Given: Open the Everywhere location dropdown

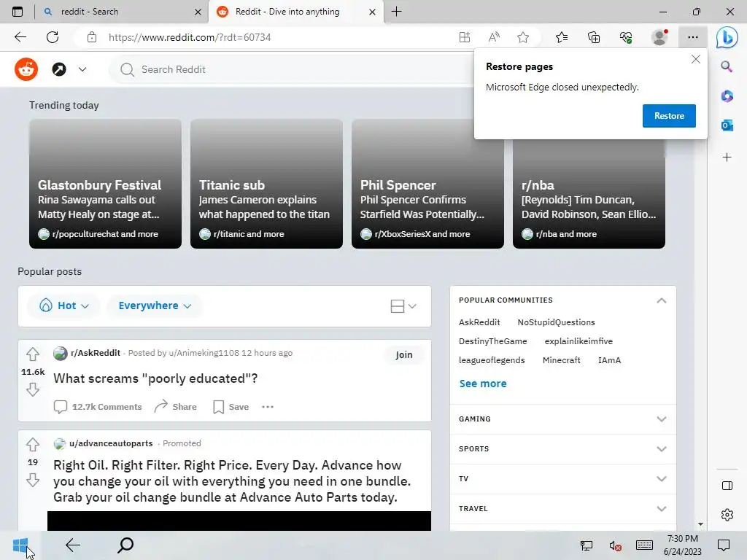Looking at the screenshot, I should [155, 306].
